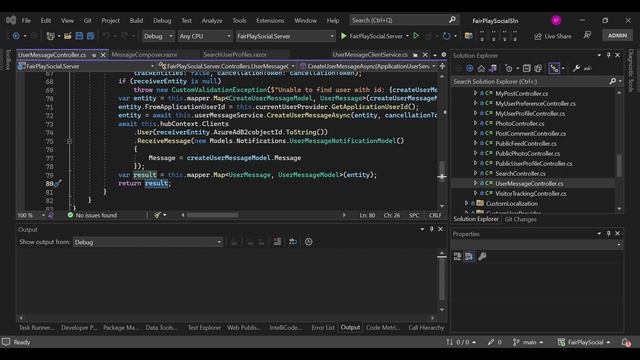Image resolution: width=640 pixels, height=360 pixels.
Task: Click No issues found indicator
Action: (x=92, y=215)
